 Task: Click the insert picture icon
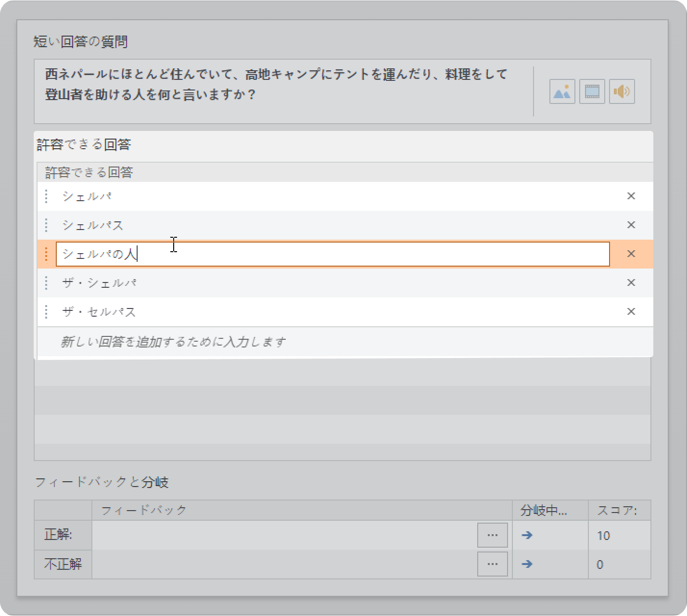[562, 91]
